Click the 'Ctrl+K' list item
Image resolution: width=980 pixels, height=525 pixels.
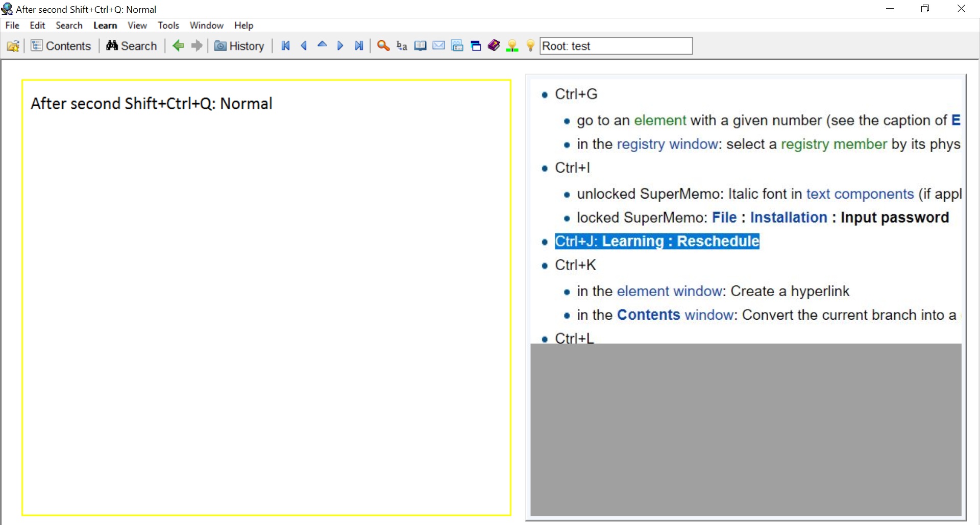tap(575, 266)
